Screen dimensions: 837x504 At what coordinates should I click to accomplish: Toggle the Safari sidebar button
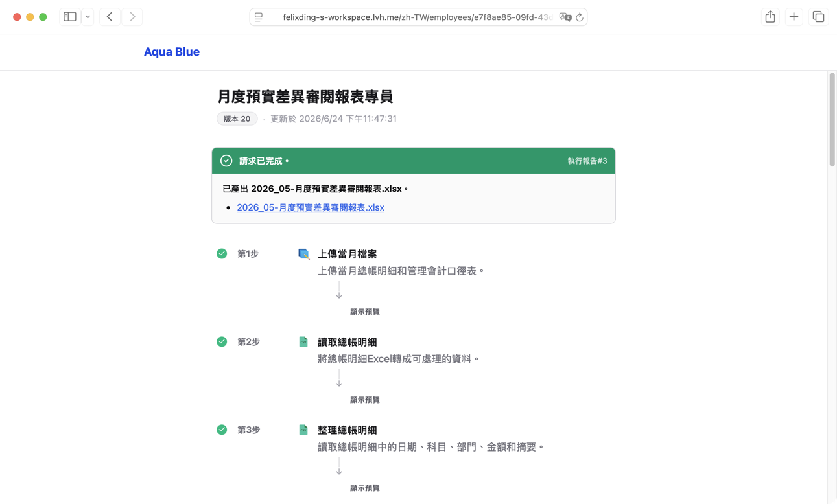tap(70, 17)
